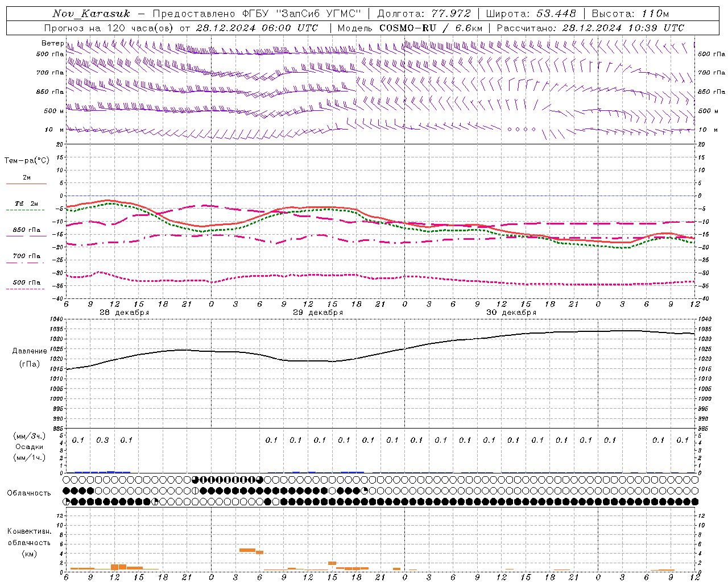Click the 'Долгота: 77.972' longitude value

424,14
